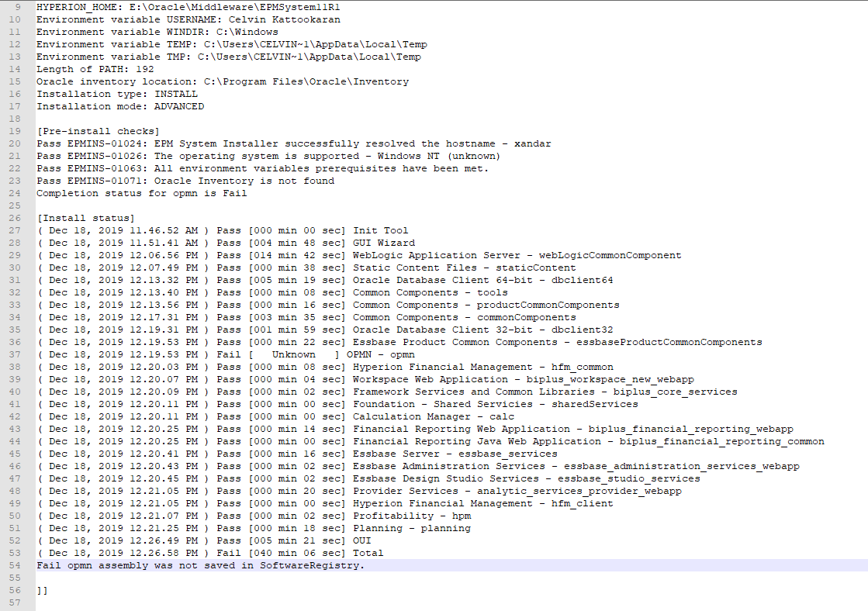Click the 'GUI Wizard' status line
This screenshot has height=611, width=868.
point(226,243)
